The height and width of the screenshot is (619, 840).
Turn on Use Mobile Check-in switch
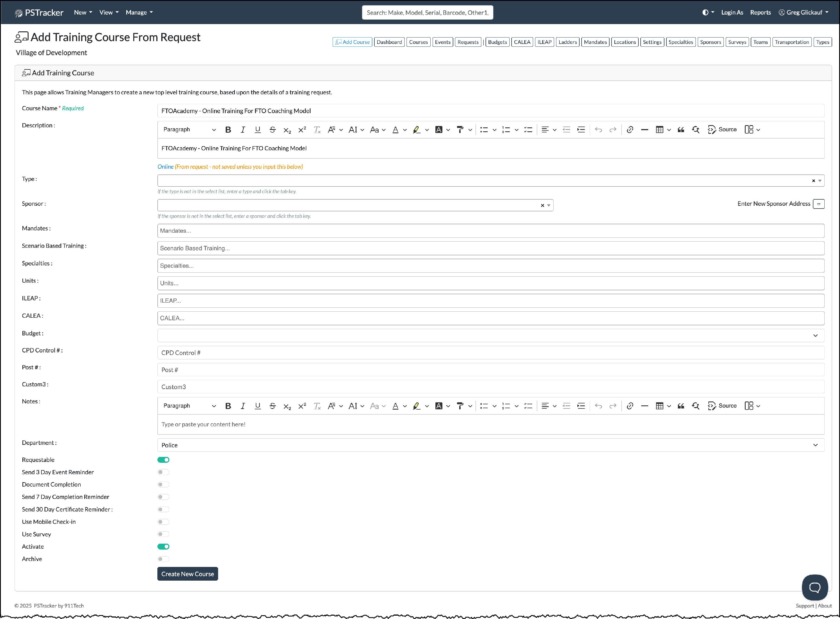[163, 522]
